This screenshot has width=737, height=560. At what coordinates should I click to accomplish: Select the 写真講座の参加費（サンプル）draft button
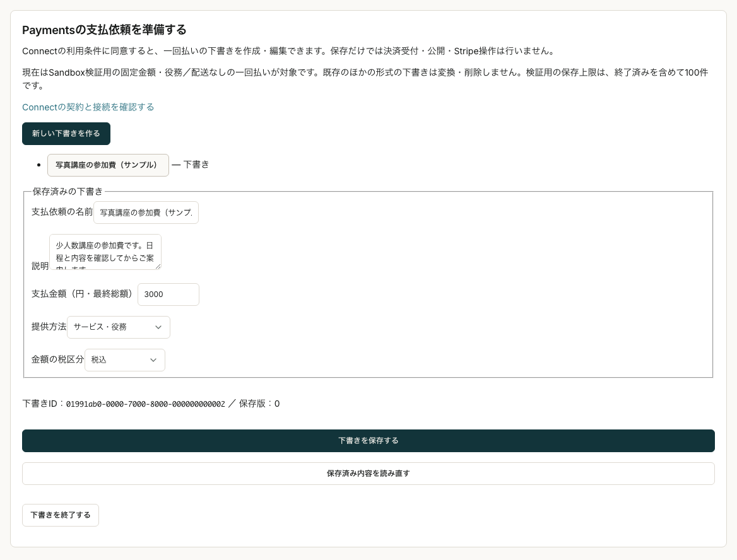108,165
